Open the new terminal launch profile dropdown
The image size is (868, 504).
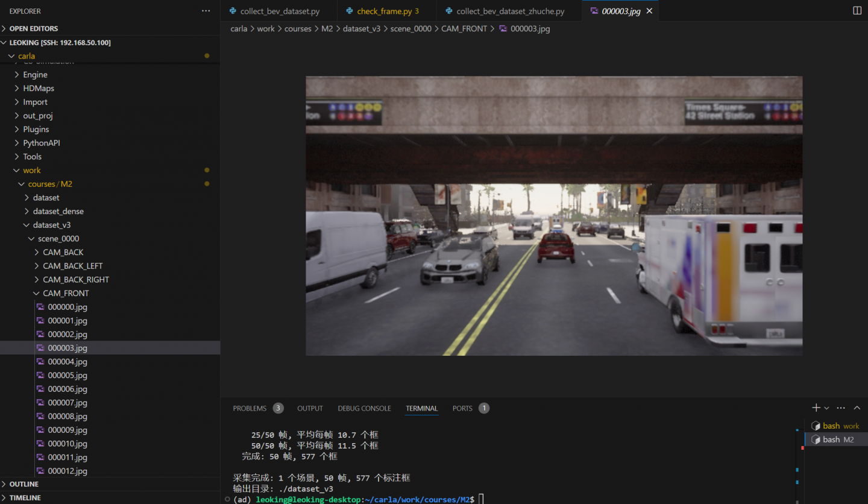826,408
